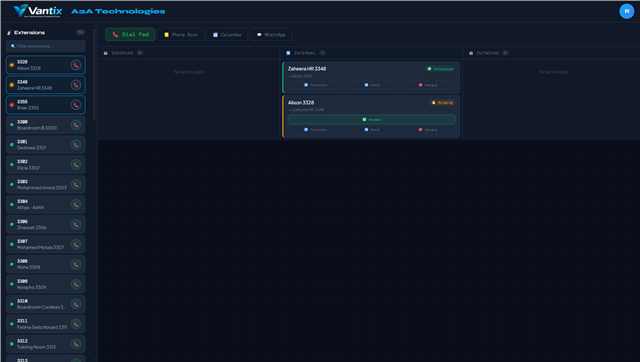Image resolution: width=640 pixels, height=362 pixels.
Task: Hang up the Alison 3328 call
Action: click(428, 129)
